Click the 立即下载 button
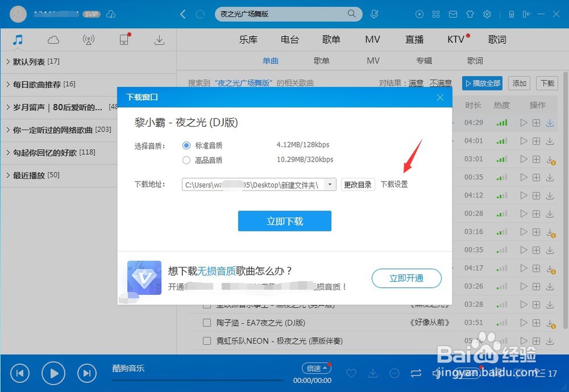 (x=284, y=221)
